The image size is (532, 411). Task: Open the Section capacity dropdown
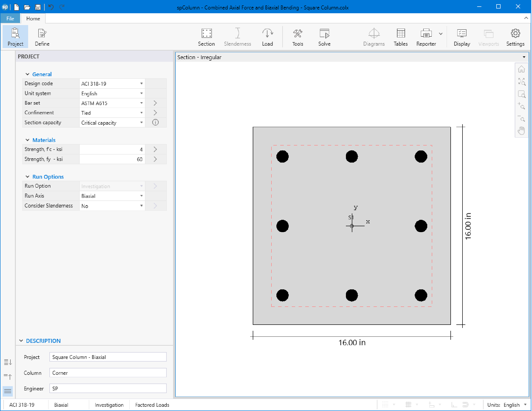pyautogui.click(x=141, y=123)
